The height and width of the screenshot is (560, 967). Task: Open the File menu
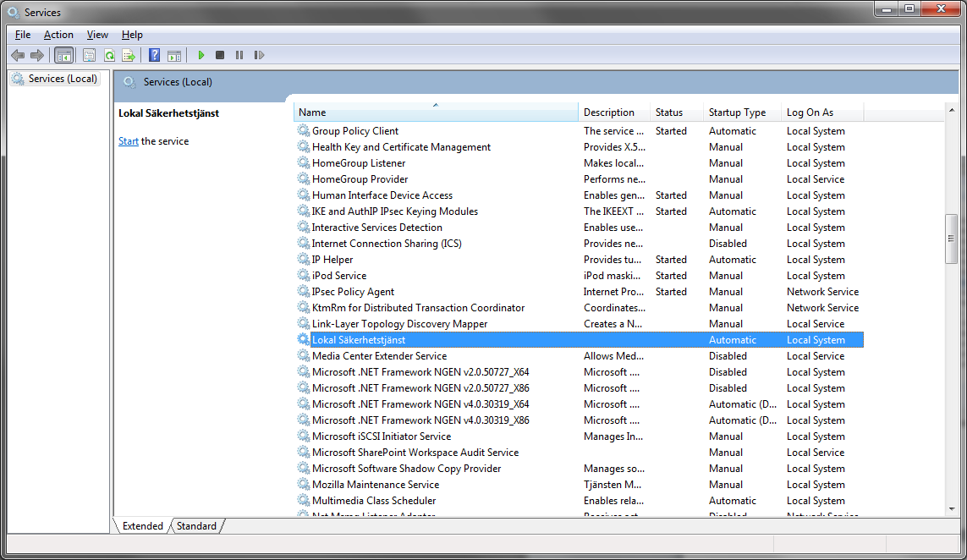[23, 35]
